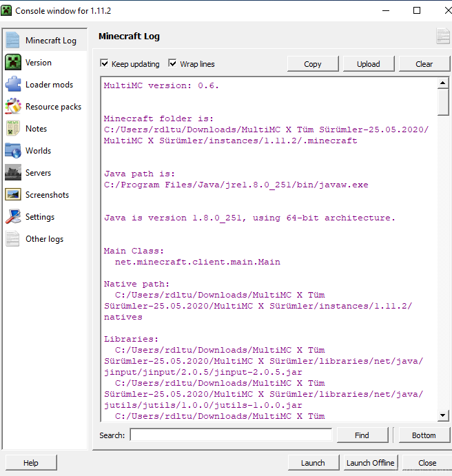The height and width of the screenshot is (476, 452).
Task: Open the Notes page
Action: 45,128
